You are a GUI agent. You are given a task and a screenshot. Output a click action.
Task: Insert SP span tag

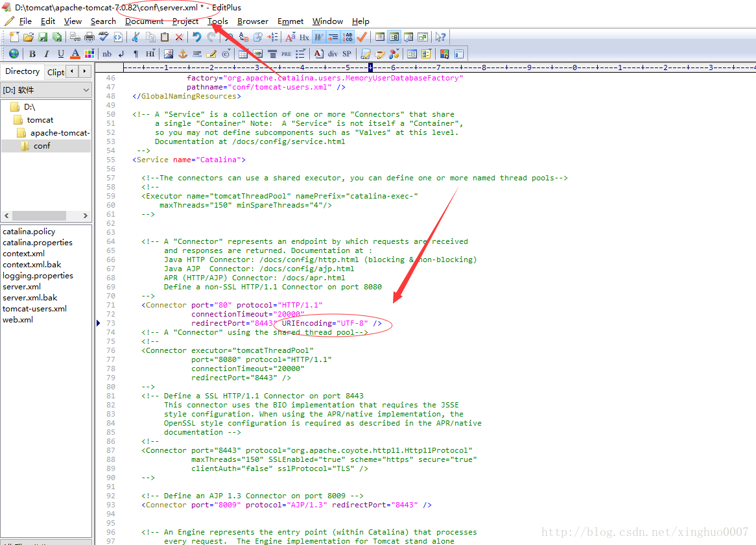pyautogui.click(x=347, y=54)
